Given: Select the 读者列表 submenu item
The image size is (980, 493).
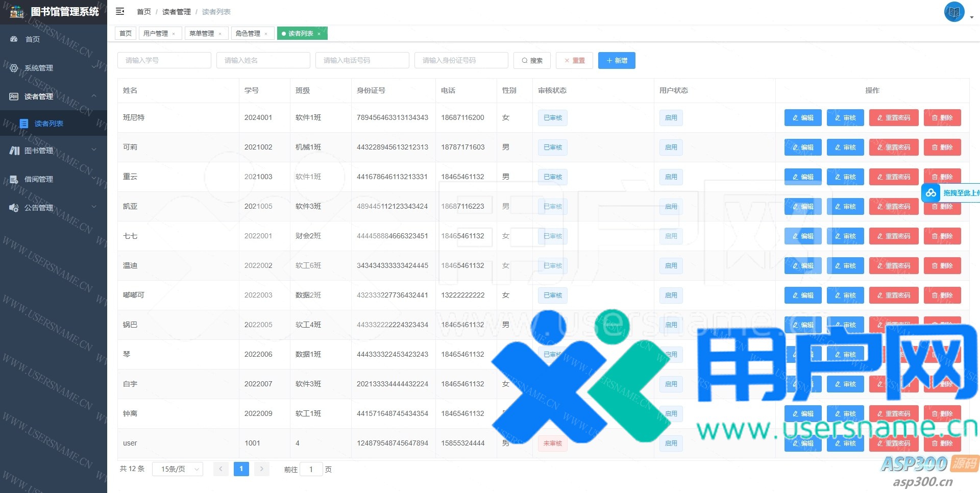Looking at the screenshot, I should (x=54, y=124).
